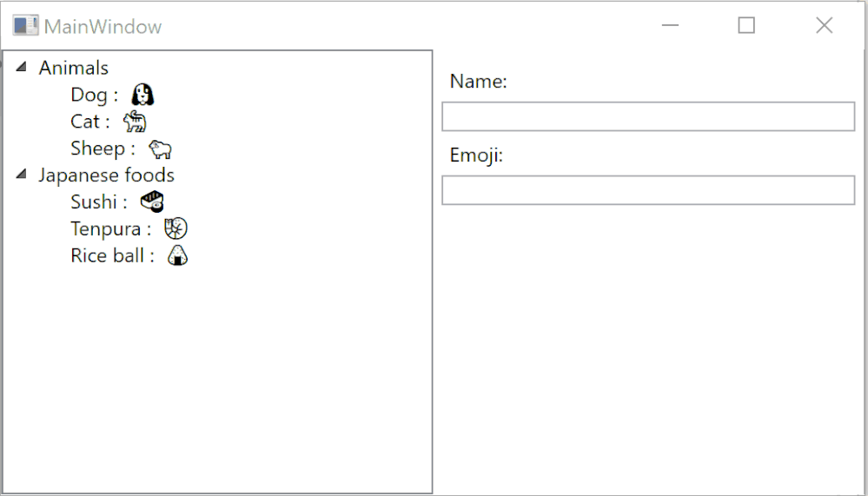Viewport: 868px width, 496px height.
Task: Click the rice ball emoji icon
Action: [177, 256]
